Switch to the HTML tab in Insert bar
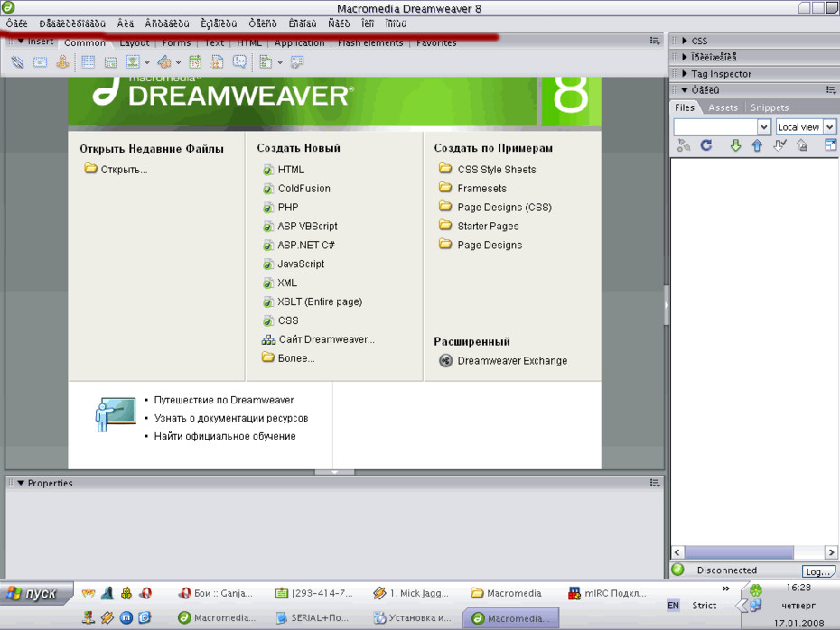The image size is (840, 630). click(249, 42)
